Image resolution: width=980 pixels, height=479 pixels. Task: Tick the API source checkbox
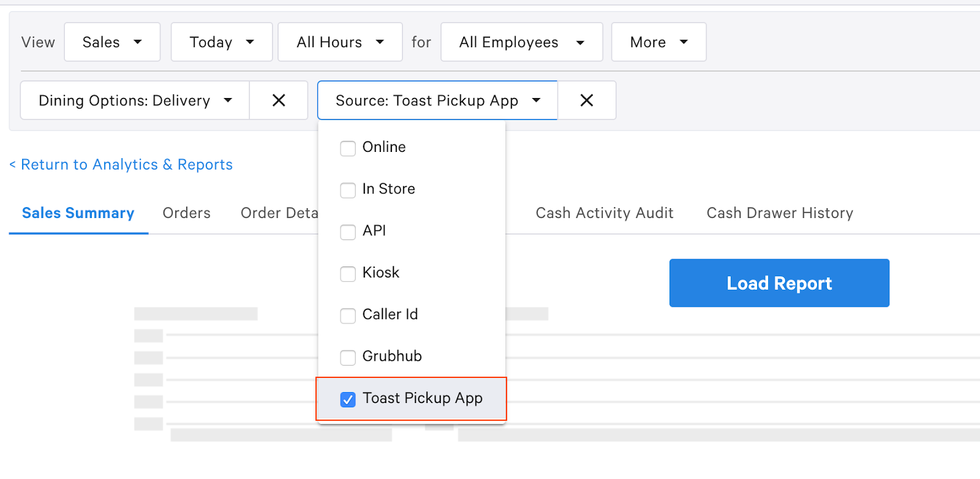[348, 232]
